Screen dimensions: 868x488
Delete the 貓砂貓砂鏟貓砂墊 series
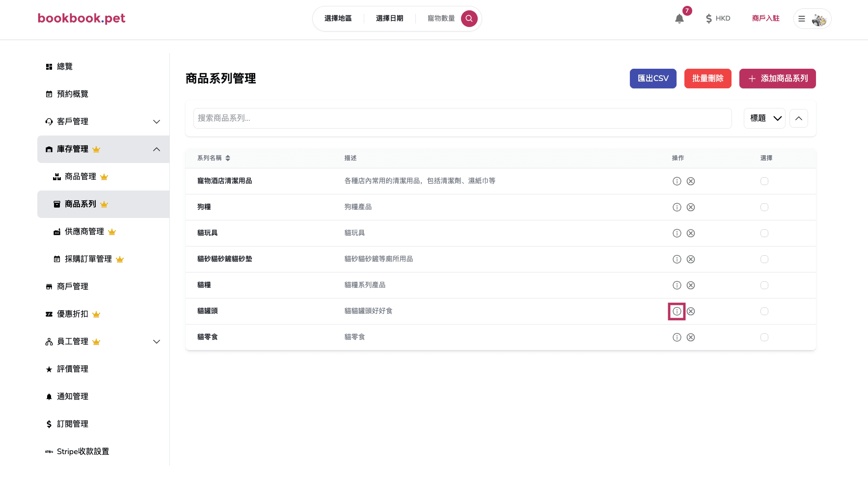click(x=690, y=259)
